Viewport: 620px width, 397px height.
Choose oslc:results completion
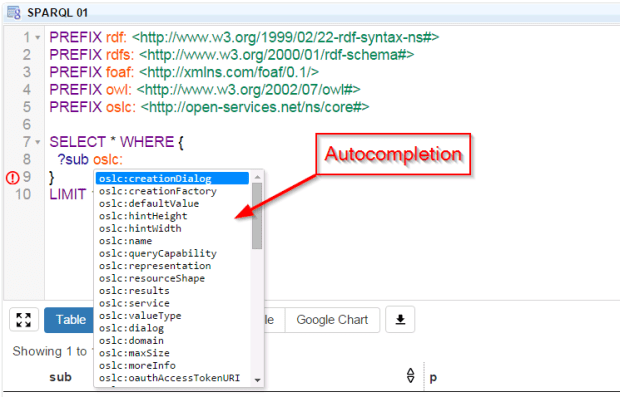172,291
